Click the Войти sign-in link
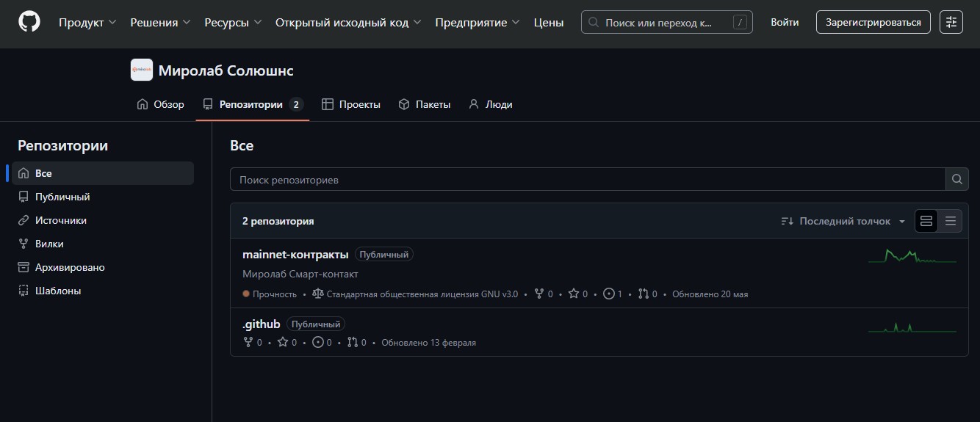 point(785,22)
